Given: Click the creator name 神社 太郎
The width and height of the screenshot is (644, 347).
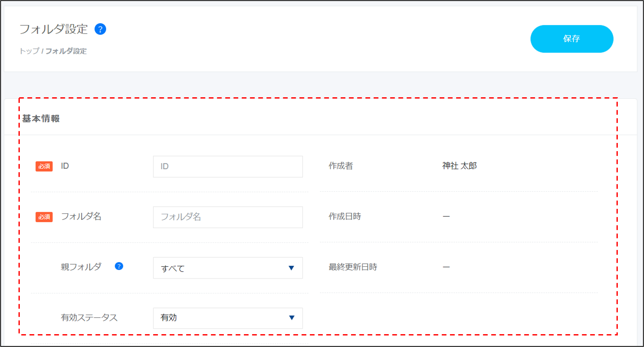Looking at the screenshot, I should coord(459,166).
